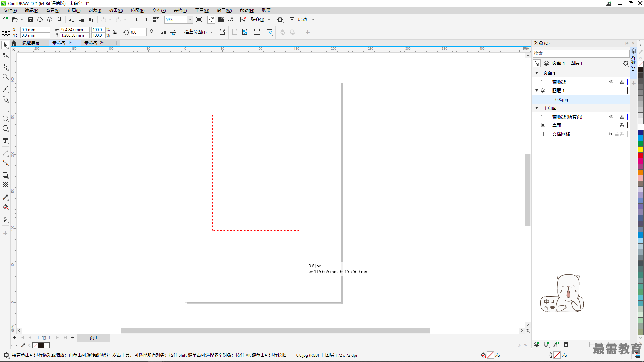Select the 页 1 page tab

[93, 338]
